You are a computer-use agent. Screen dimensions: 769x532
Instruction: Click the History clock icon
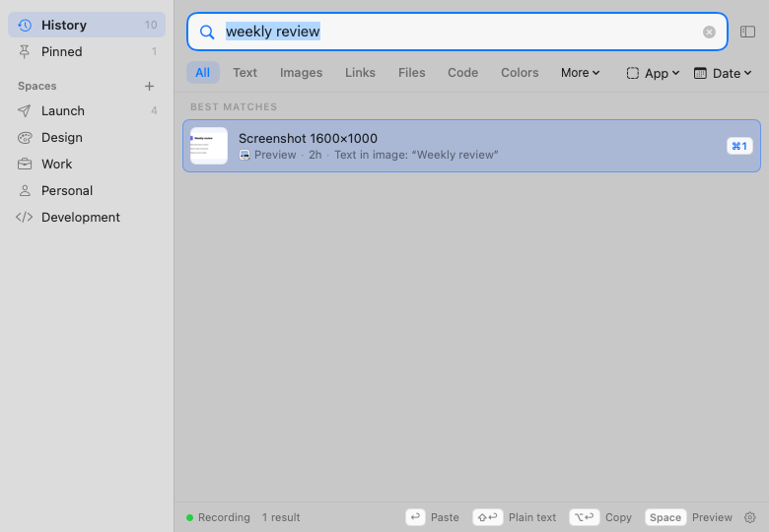pos(25,25)
